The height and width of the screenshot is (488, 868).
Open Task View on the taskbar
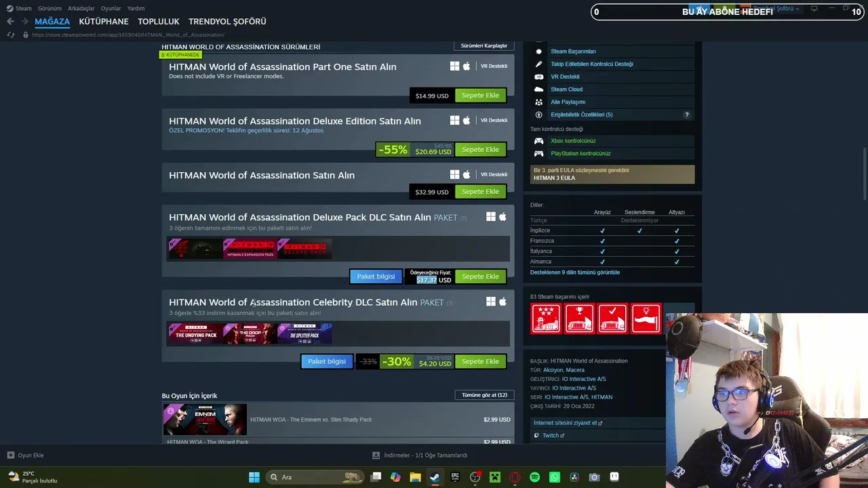coord(376,477)
